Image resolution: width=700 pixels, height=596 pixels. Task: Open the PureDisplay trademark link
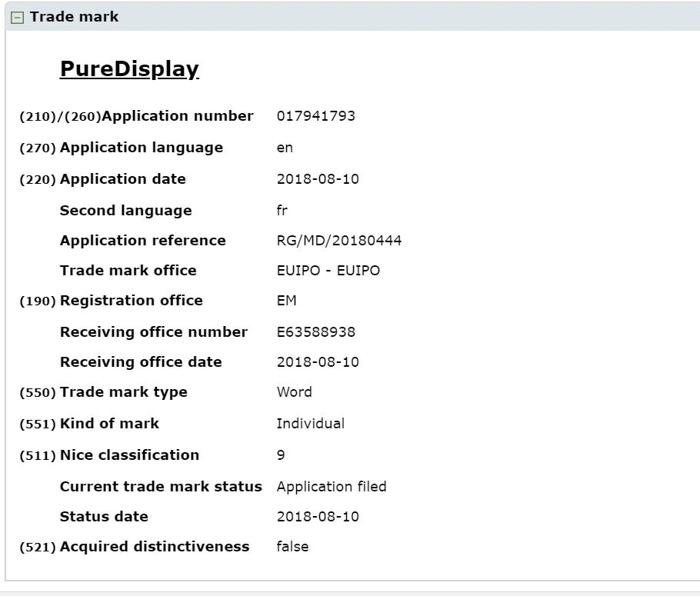[x=128, y=68]
